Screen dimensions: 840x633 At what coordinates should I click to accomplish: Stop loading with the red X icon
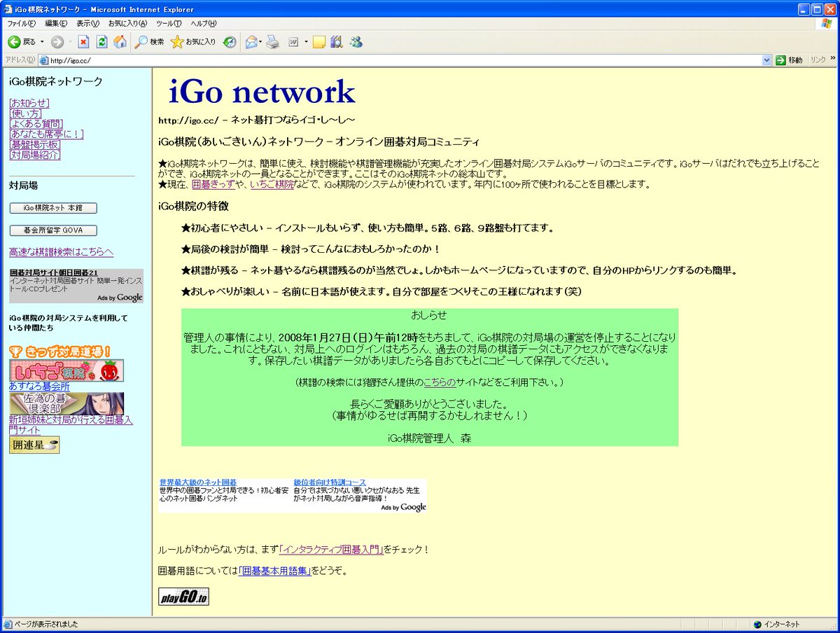pyautogui.click(x=83, y=42)
